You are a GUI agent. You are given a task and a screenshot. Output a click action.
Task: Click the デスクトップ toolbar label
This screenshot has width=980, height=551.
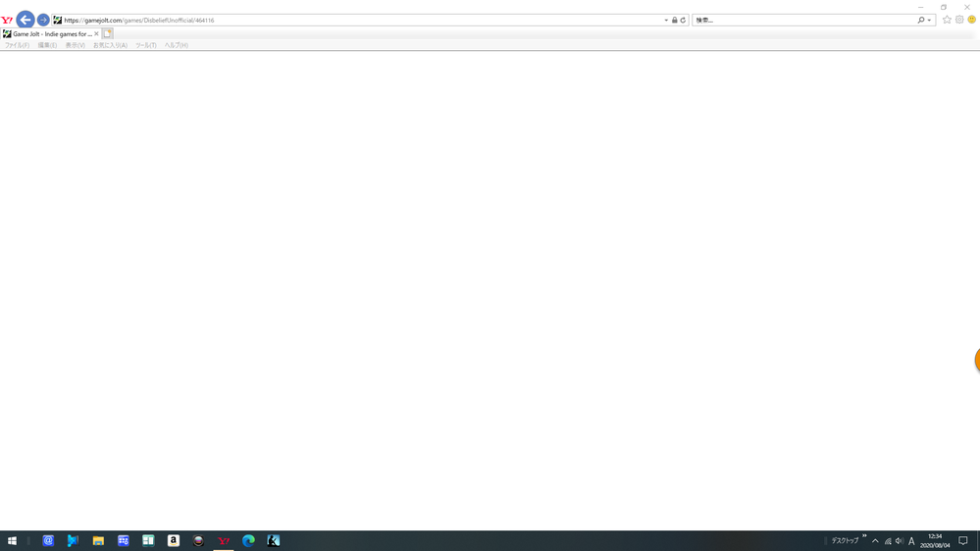click(845, 541)
